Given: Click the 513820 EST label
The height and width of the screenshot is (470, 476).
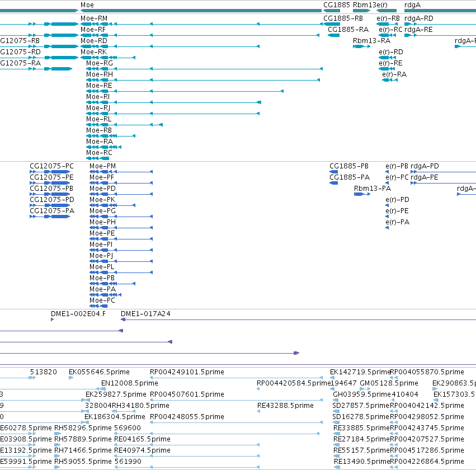Looking at the screenshot, I should tap(44, 372).
